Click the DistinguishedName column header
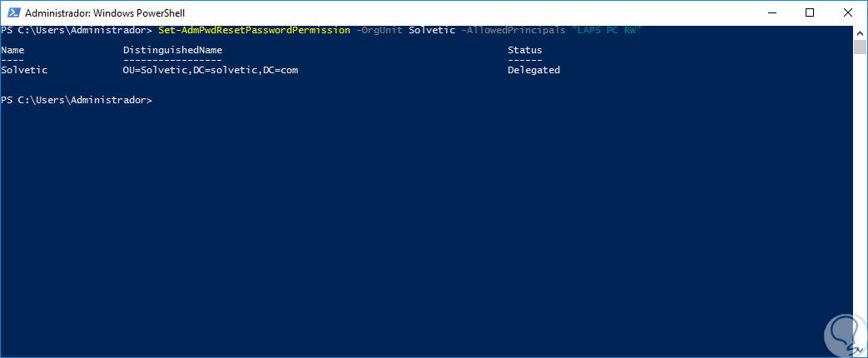The image size is (868, 358). pyautogui.click(x=172, y=50)
